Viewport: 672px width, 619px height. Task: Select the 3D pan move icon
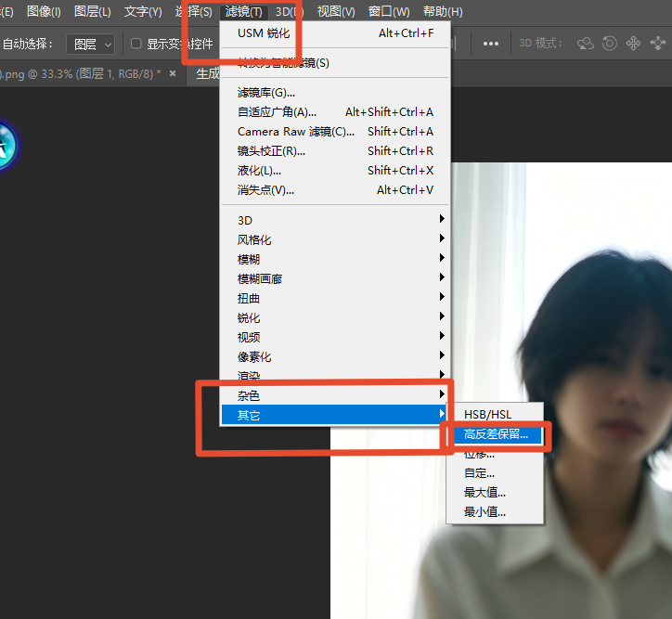tap(633, 44)
